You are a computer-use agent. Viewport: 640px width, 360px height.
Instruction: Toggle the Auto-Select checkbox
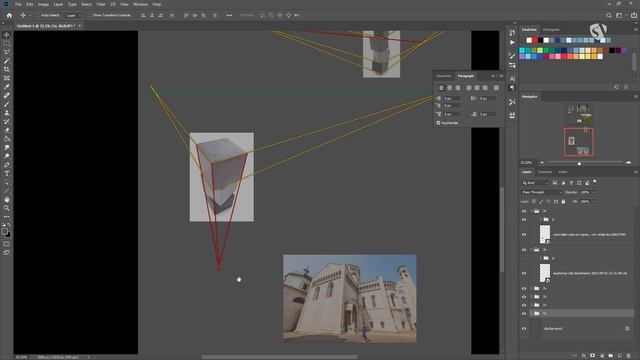[x=39, y=15]
